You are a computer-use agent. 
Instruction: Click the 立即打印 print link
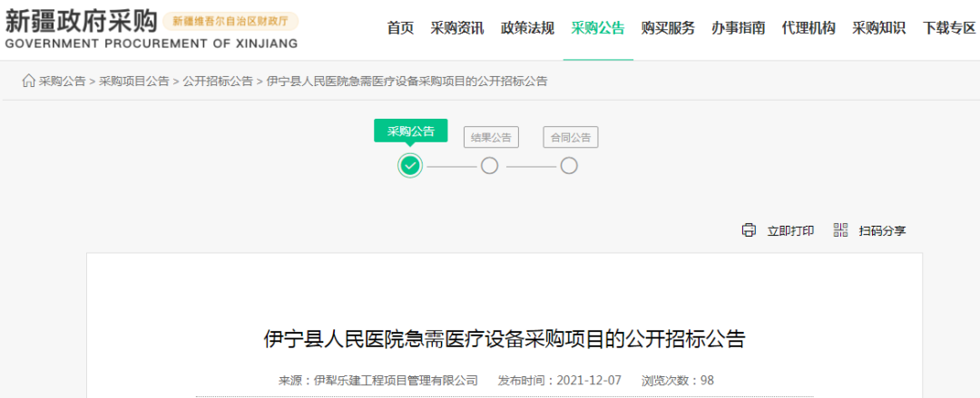point(790,230)
